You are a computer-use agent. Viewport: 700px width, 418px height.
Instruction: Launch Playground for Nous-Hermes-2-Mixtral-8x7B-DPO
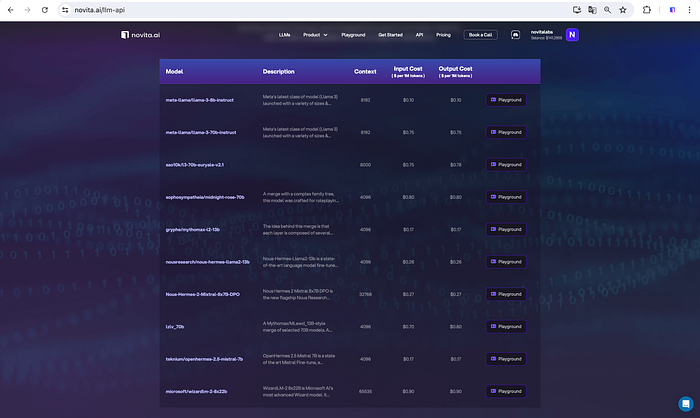click(506, 294)
